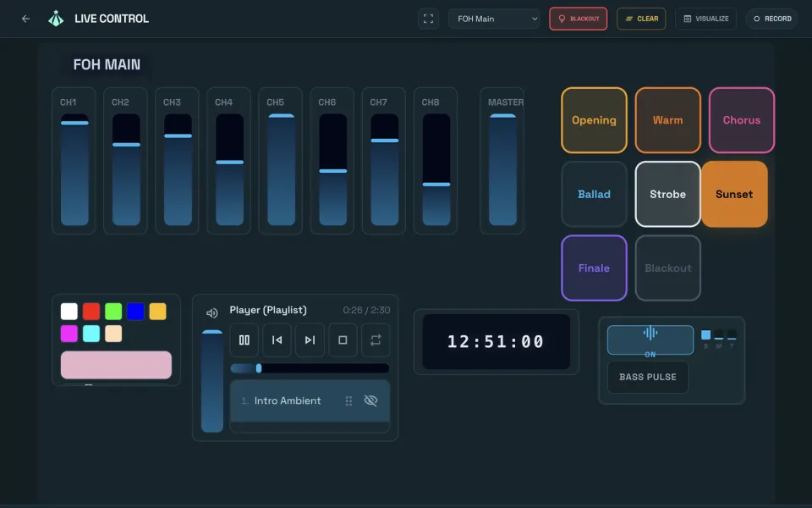Stop the playlist playback
The height and width of the screenshot is (508, 812).
[343, 340]
